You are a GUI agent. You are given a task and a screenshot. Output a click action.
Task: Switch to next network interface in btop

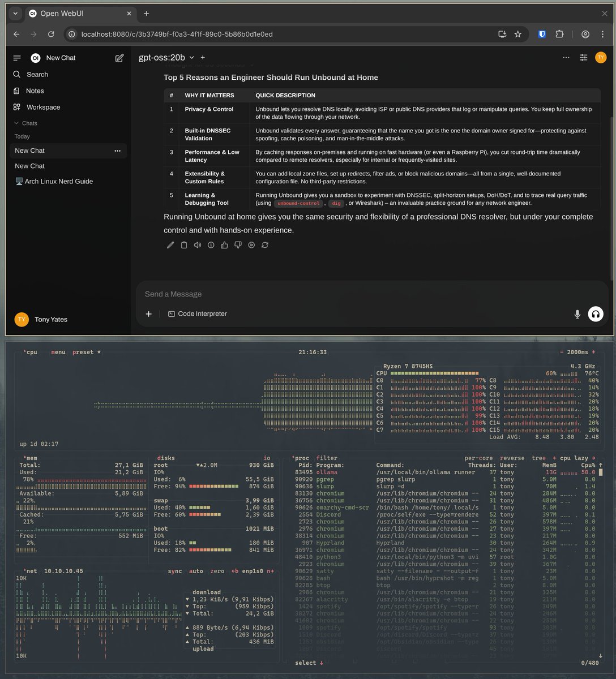[271, 571]
